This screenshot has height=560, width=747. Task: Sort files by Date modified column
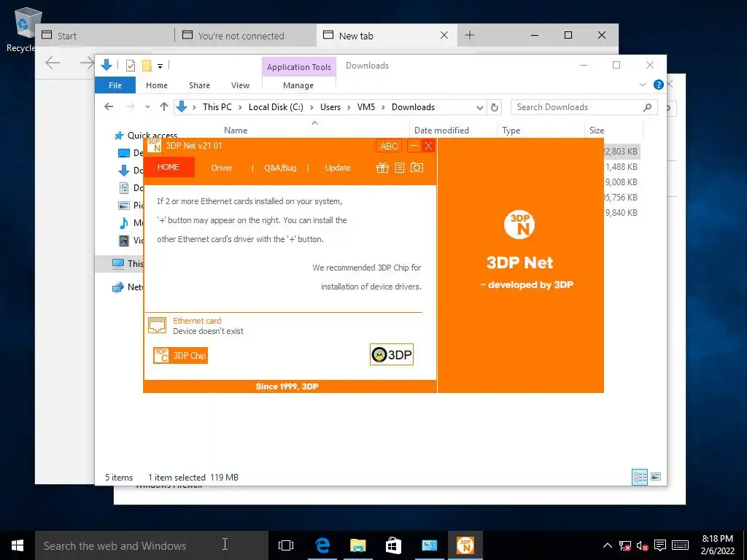pos(441,131)
